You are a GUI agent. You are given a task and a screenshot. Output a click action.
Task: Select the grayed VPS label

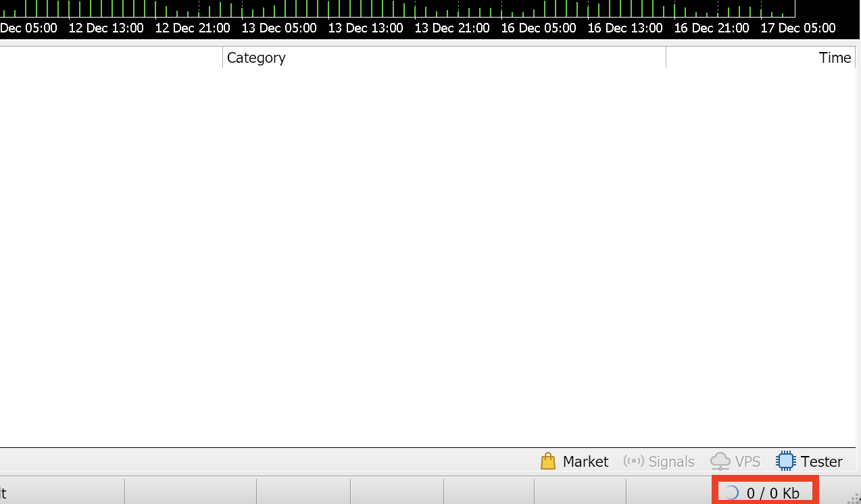pos(747,461)
